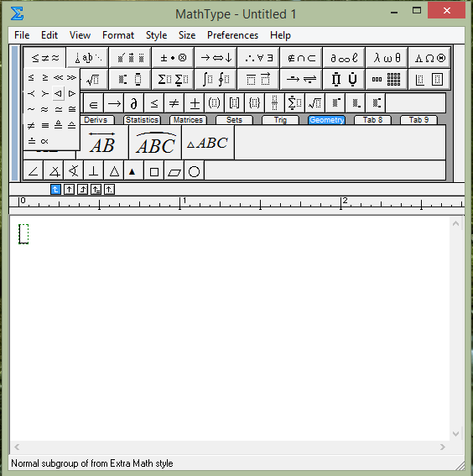This screenshot has height=476, width=473.
Task: Open the Preferences menu
Action: point(232,35)
